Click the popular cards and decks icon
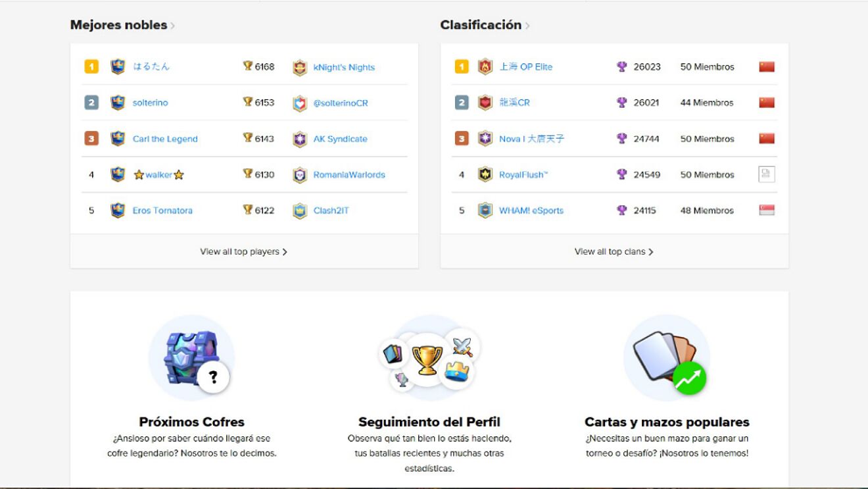Image resolution: width=868 pixels, height=489 pixels. click(x=666, y=358)
